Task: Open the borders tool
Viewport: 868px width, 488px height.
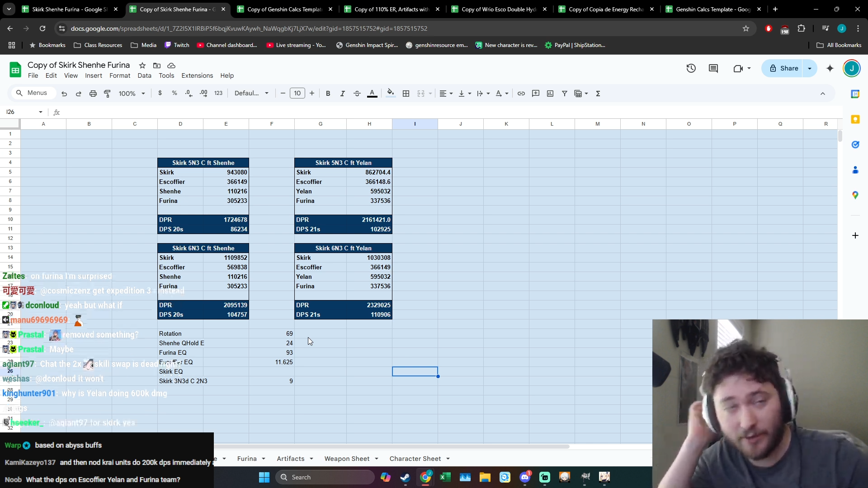Action: coord(406,94)
